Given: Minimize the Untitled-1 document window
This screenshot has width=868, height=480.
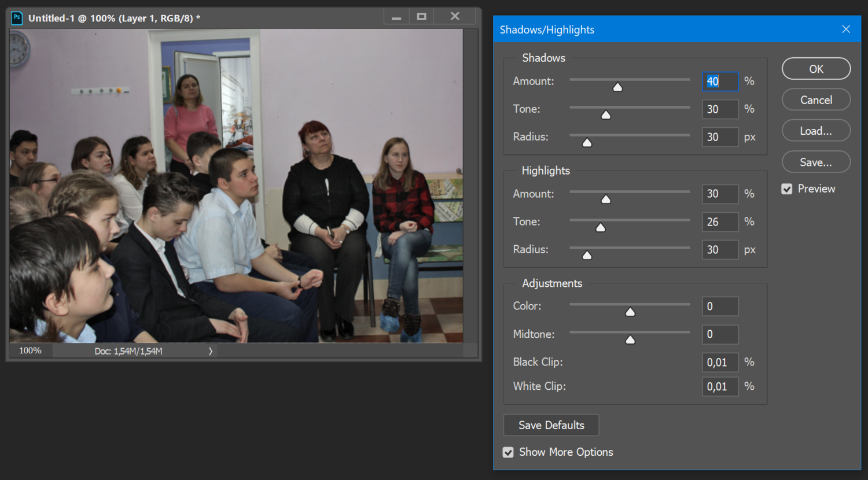Looking at the screenshot, I should [396, 17].
